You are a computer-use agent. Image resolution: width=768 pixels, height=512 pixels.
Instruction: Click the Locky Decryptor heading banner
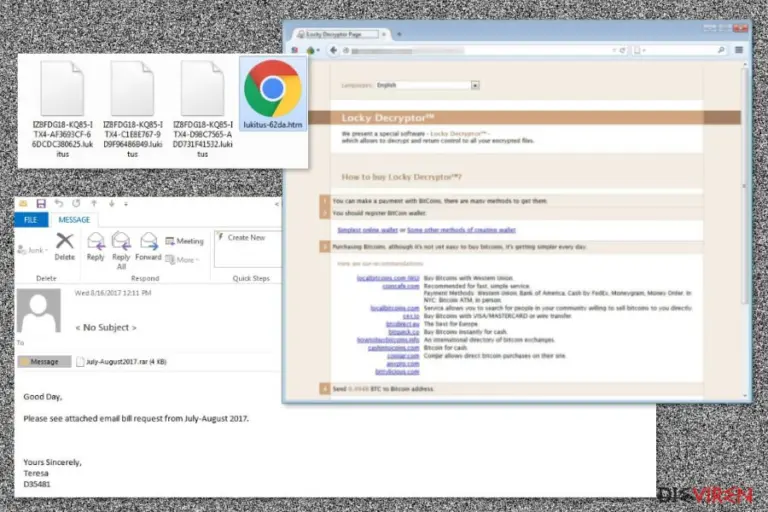(x=525, y=118)
